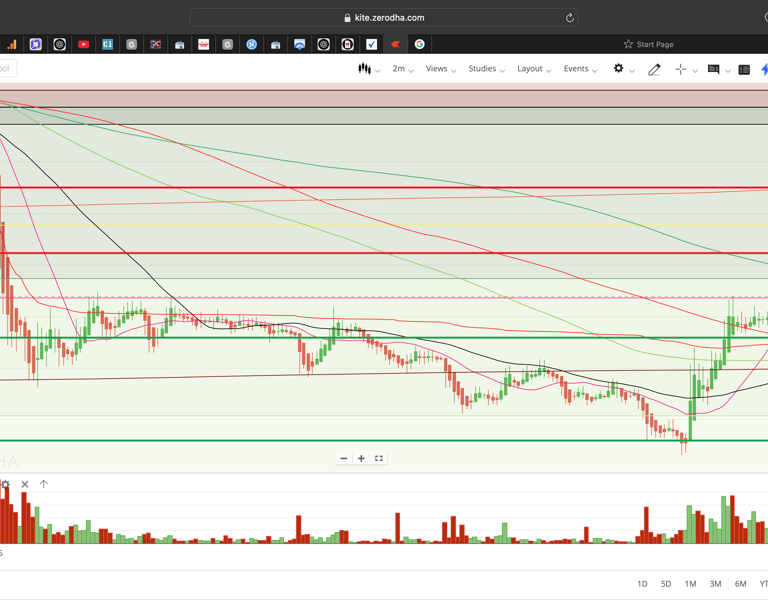Screen dimensions: 768x600
Task: Expand the arrow beside the settings gear
Action: pos(632,71)
